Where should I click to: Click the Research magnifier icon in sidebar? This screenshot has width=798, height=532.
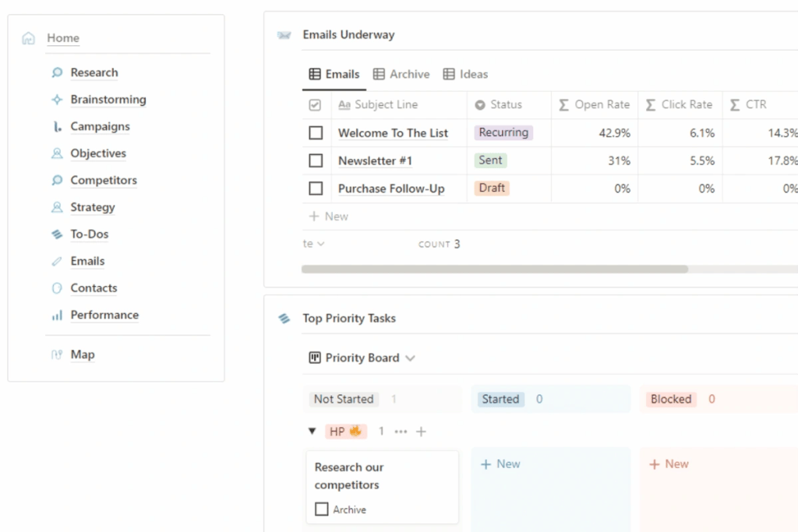point(57,72)
